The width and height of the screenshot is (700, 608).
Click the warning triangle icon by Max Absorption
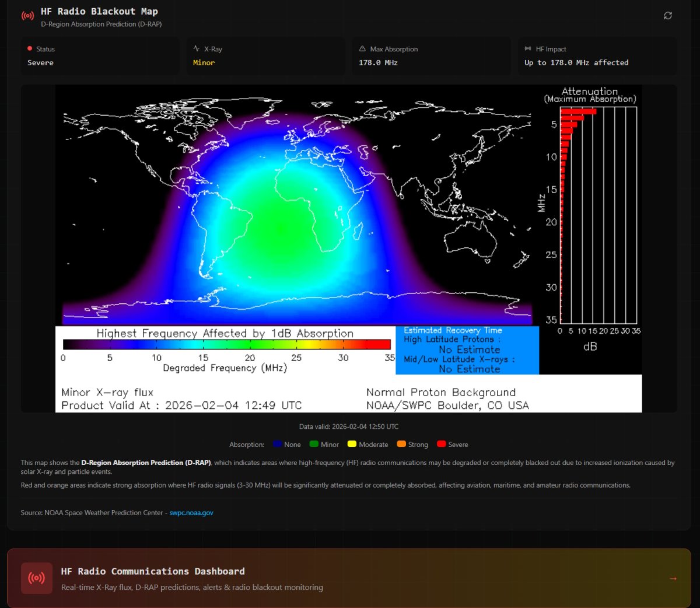tap(362, 49)
